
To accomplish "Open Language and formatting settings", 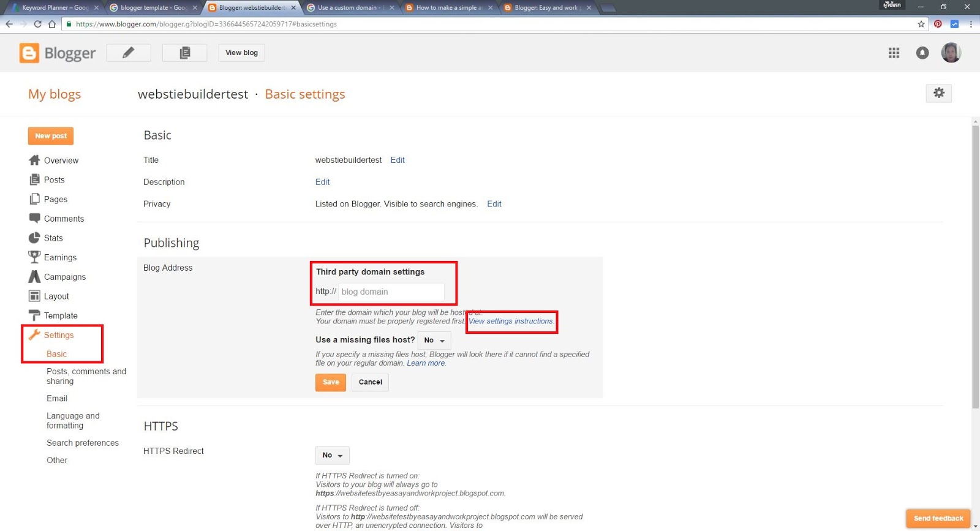I will coord(73,421).
